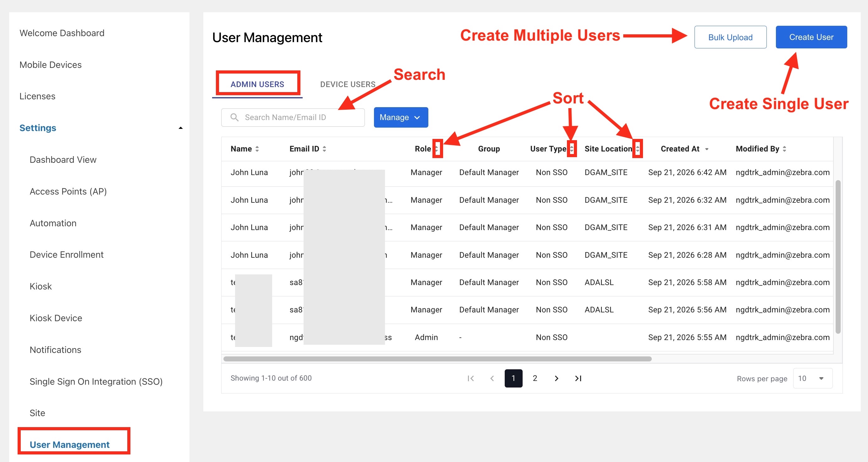Open the Device Enrollment settings page
Screen dimensions: 868x462
(66, 255)
